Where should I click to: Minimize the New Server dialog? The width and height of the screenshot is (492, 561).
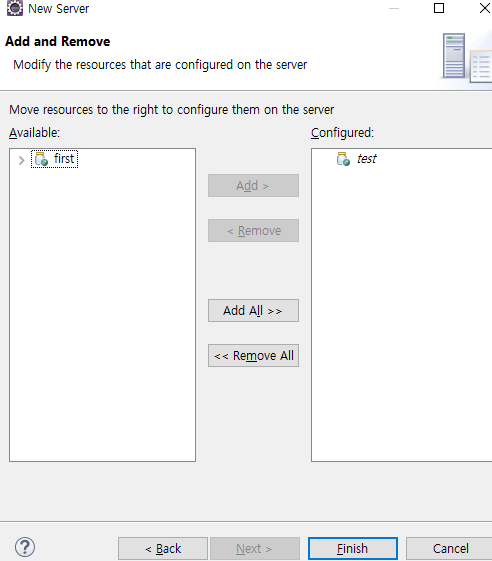(394, 8)
